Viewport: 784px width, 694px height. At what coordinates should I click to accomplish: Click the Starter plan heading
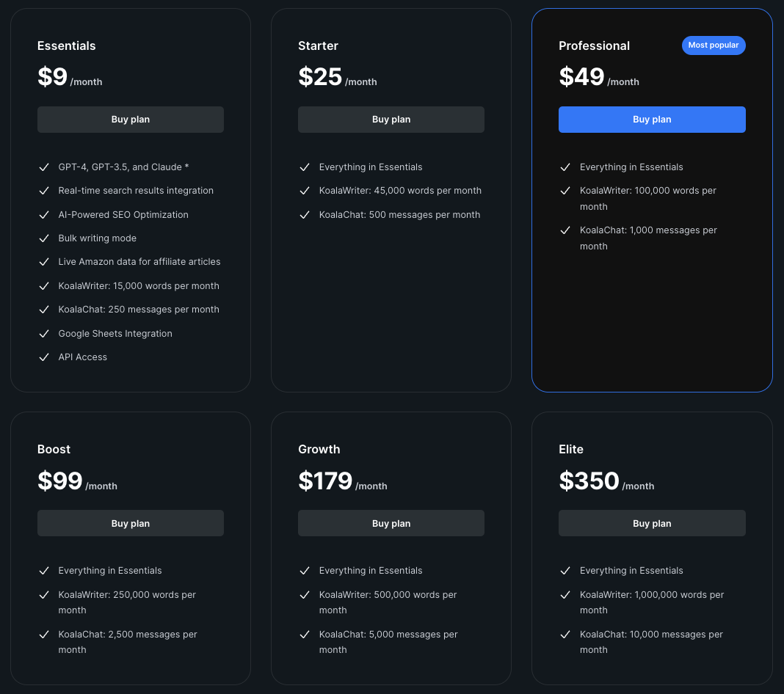(318, 45)
